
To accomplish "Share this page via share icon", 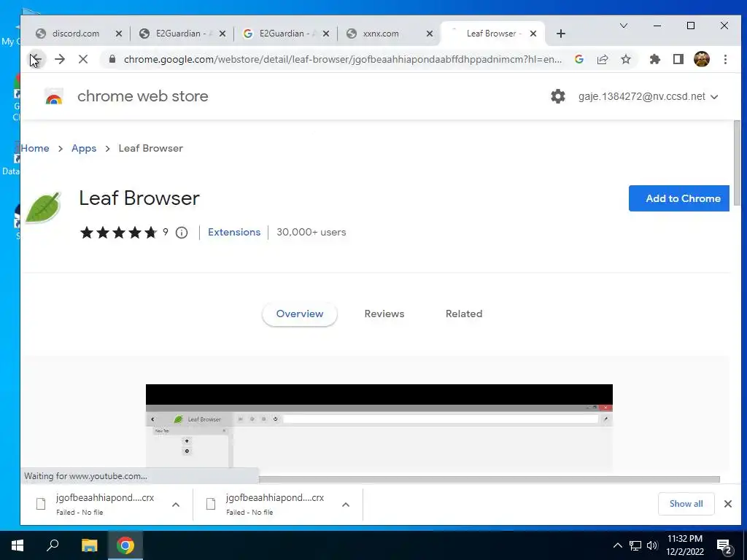I will click(603, 60).
